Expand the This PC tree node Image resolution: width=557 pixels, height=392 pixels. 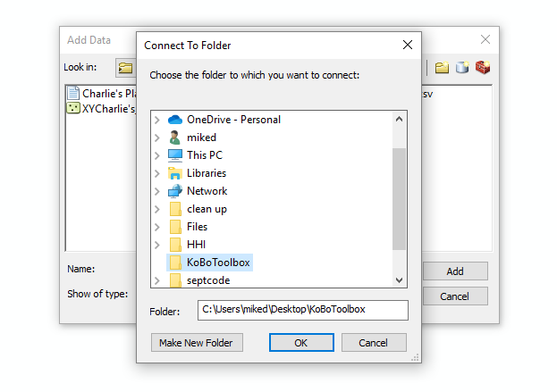tap(158, 155)
